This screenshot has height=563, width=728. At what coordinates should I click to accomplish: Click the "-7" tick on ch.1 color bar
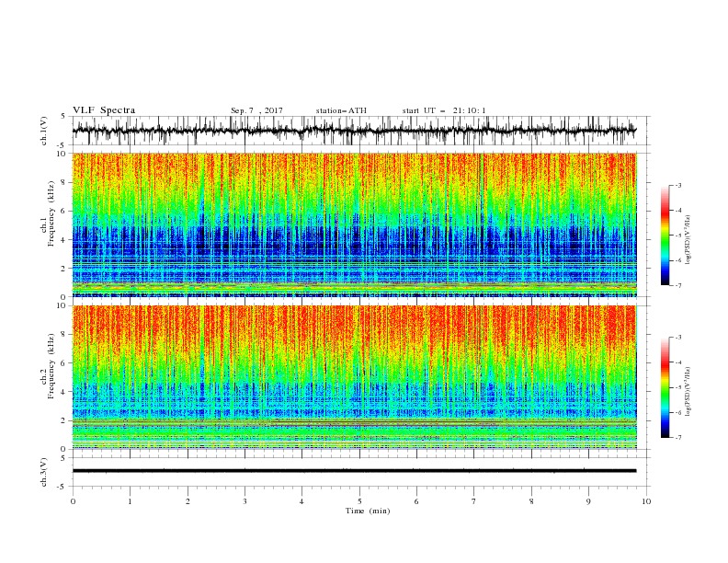[678, 285]
